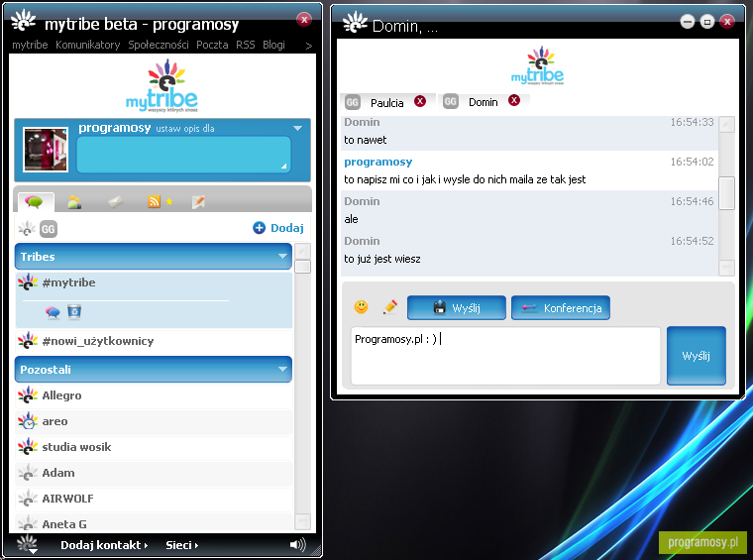Click the Wyślij file send button
Screen dimensions: 753x560
pyautogui.click(x=457, y=308)
